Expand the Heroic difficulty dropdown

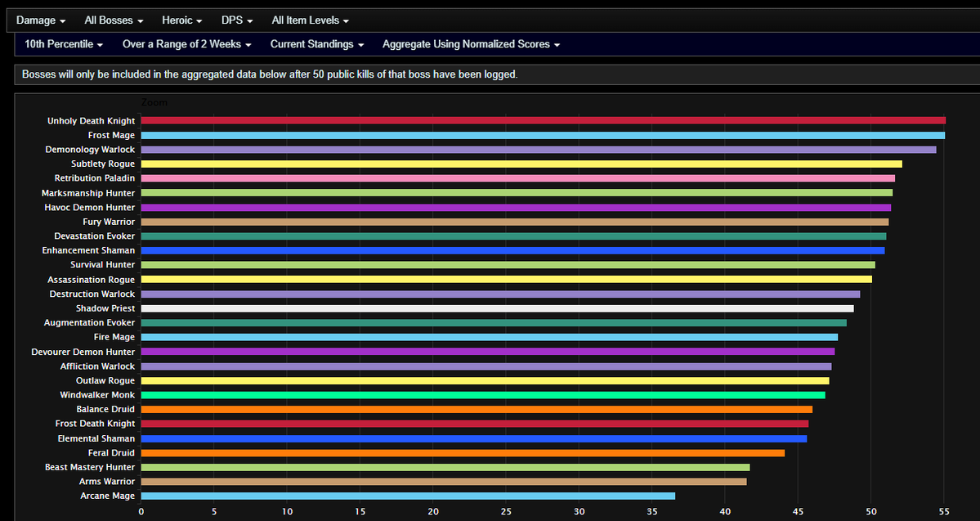[182, 20]
